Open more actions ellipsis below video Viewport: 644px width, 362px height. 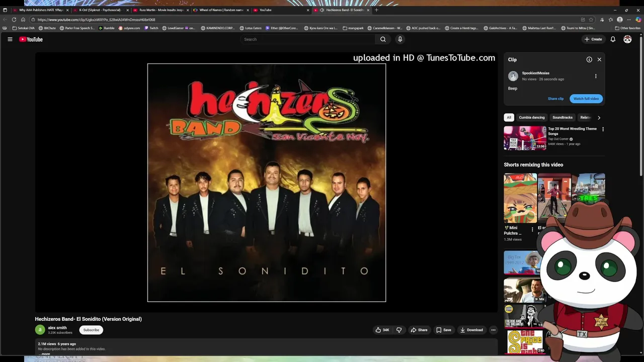point(493,330)
